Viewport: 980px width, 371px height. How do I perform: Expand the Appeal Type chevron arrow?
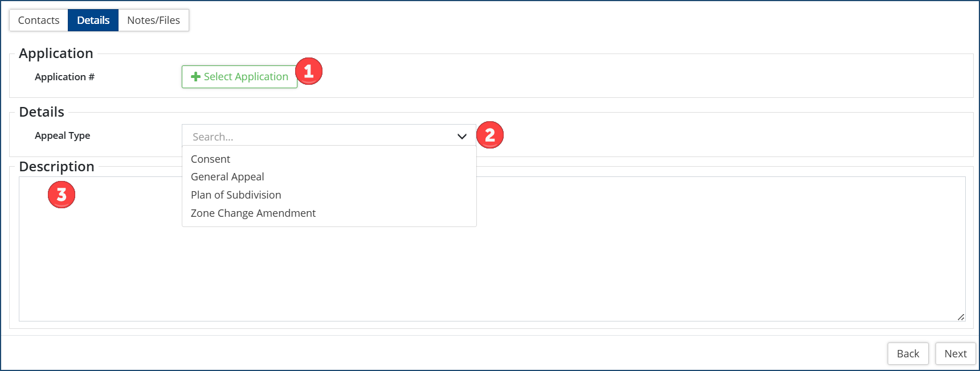[x=462, y=137]
